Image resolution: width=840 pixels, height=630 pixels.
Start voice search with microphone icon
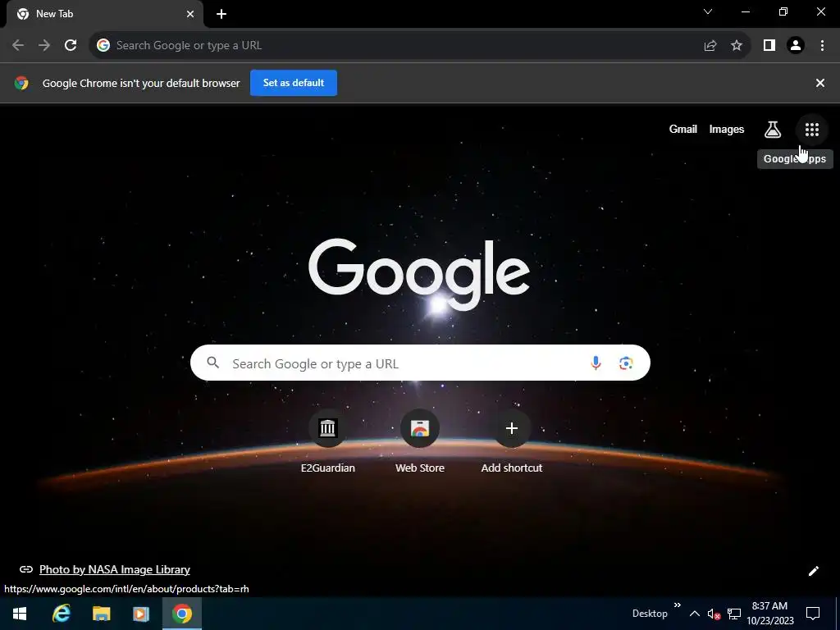pos(596,363)
